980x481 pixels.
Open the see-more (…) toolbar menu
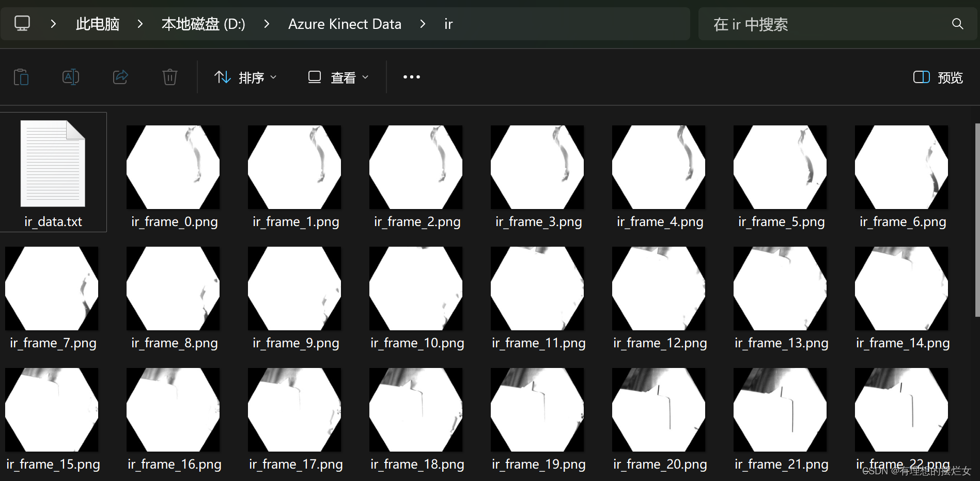coord(411,77)
